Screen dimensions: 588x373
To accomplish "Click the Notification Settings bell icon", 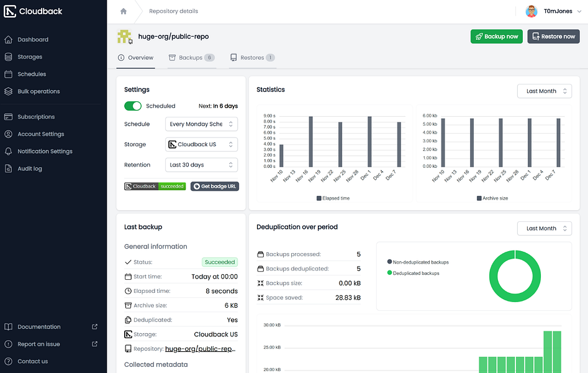I will pyautogui.click(x=8, y=152).
